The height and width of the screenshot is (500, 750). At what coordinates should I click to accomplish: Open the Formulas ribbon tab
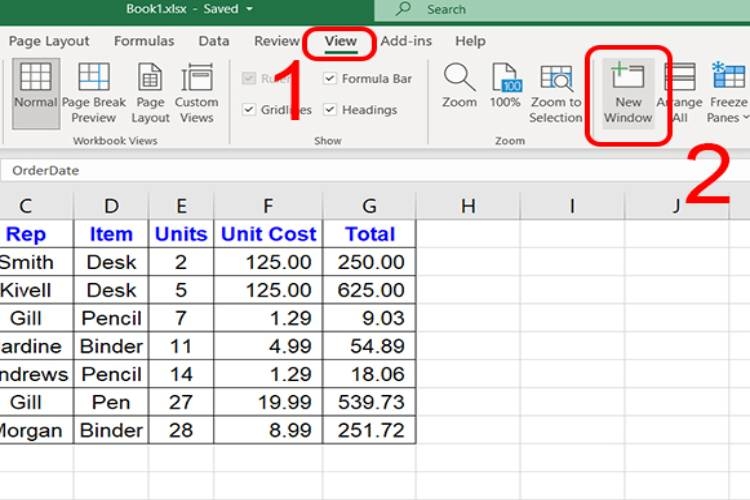[144, 41]
